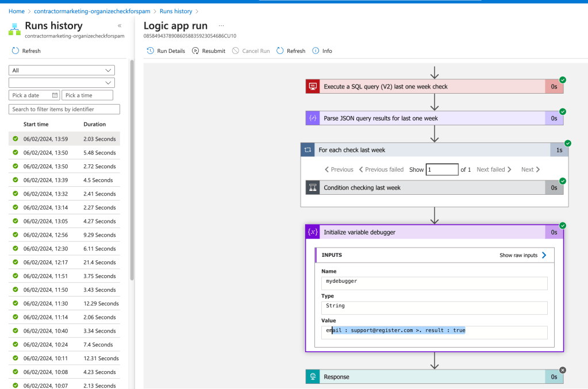
Task: Open the Run Details view
Action: 166,51
